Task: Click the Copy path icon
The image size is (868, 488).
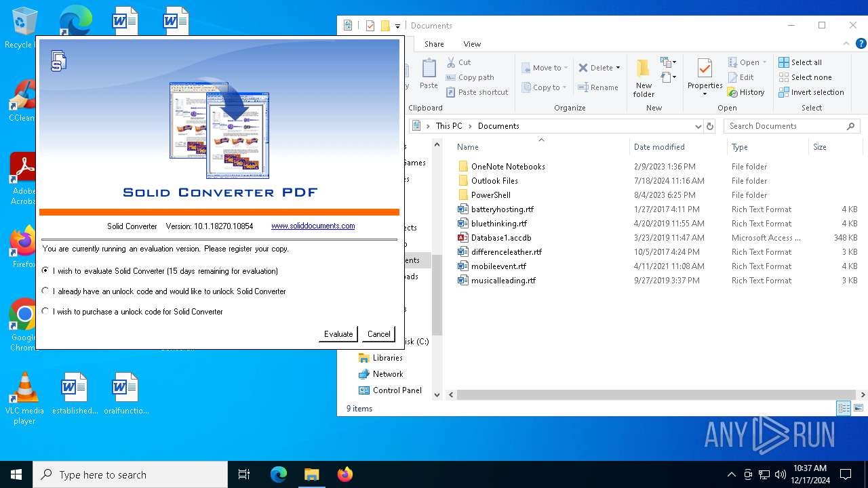Action: (x=451, y=77)
